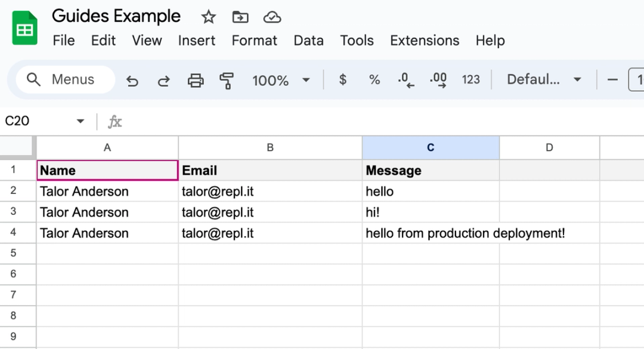644x349 pixels.
Task: Star the Guides Example spreadsheet
Action: [x=208, y=17]
